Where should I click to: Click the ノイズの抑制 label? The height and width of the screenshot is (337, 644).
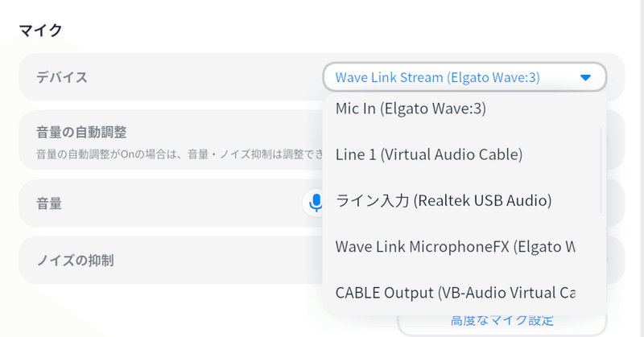pos(75,261)
